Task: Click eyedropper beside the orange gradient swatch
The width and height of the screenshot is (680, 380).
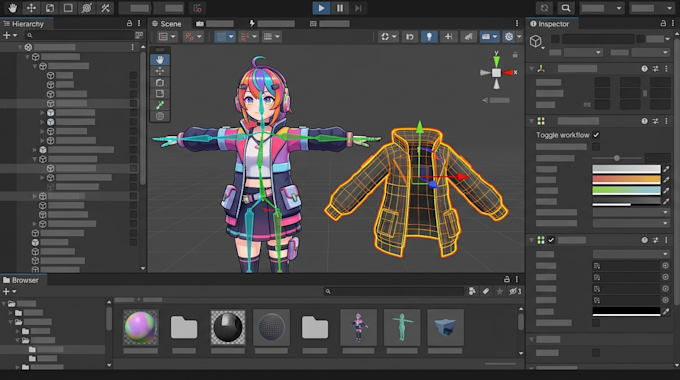Action: [666, 179]
